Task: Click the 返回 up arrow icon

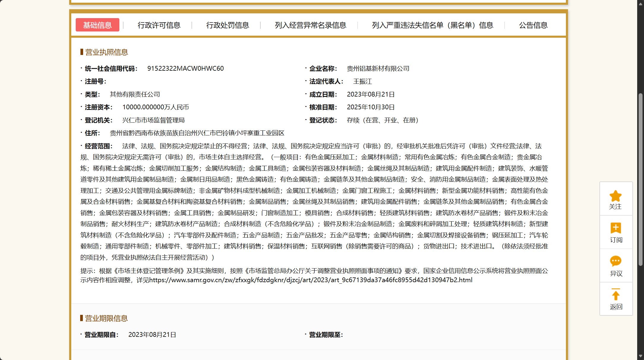Action: pyautogui.click(x=615, y=295)
